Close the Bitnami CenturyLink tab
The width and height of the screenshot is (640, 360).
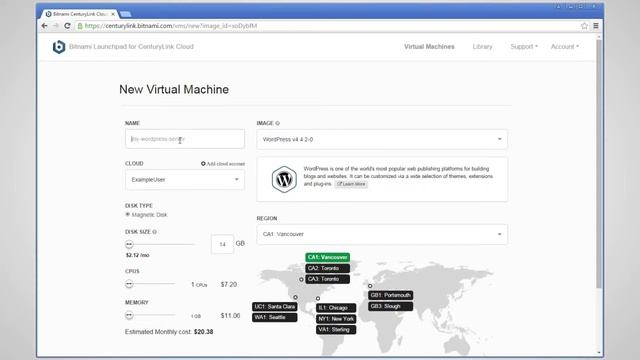tap(113, 14)
